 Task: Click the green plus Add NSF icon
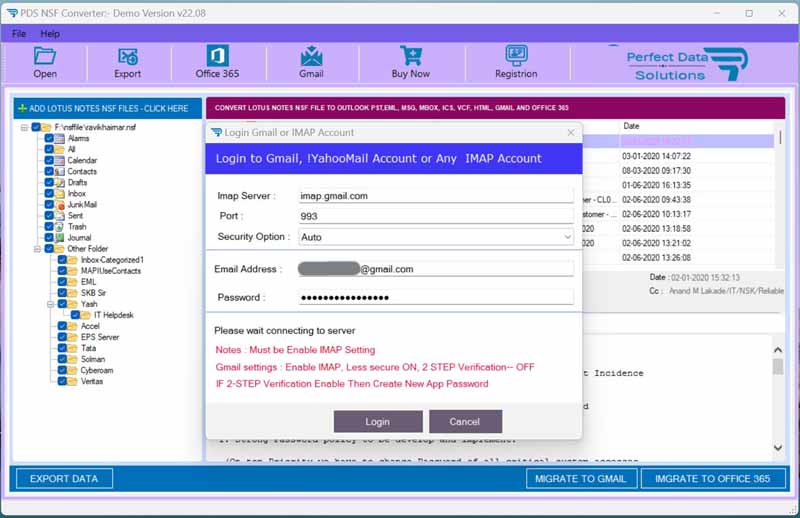[x=22, y=108]
